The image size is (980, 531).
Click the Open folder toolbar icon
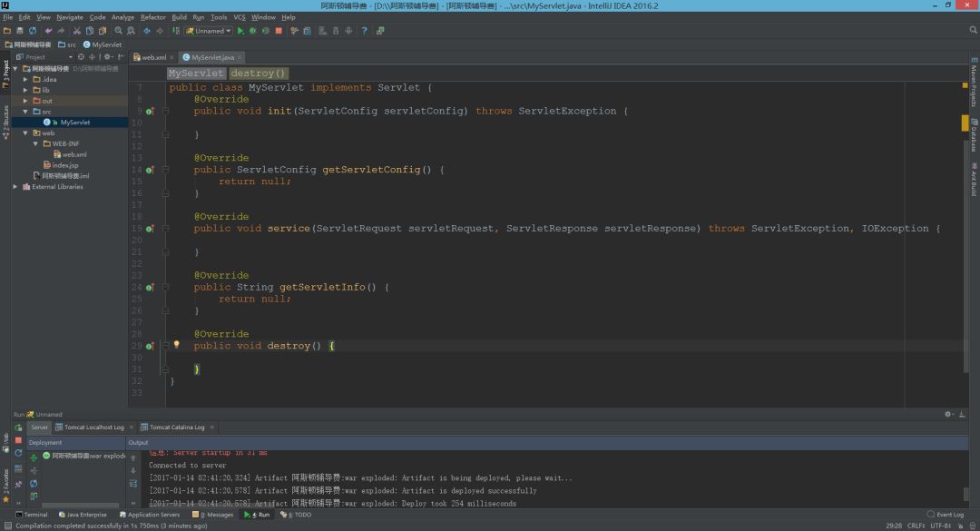[7, 31]
